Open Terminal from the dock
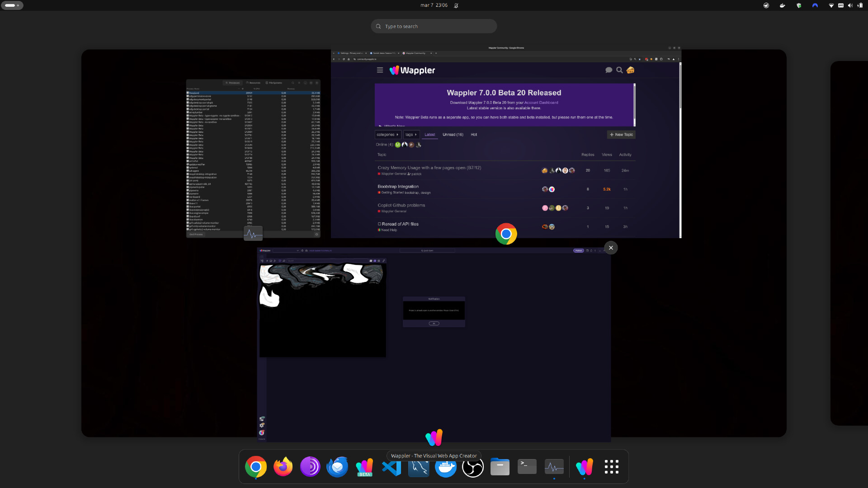Image resolution: width=868 pixels, height=488 pixels. pos(527,467)
